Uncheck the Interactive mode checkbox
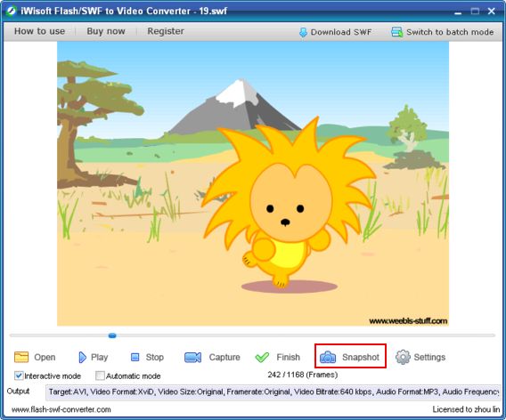 point(19,376)
